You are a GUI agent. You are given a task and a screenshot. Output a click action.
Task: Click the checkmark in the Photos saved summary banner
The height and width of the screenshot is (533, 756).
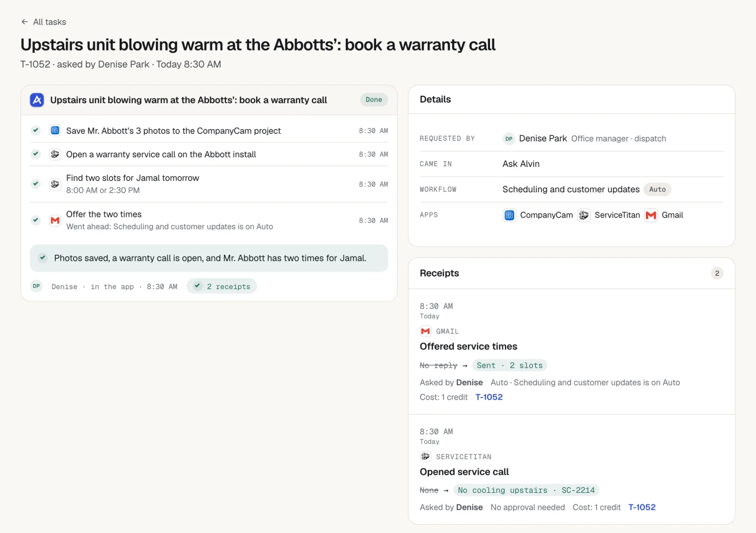[43, 258]
